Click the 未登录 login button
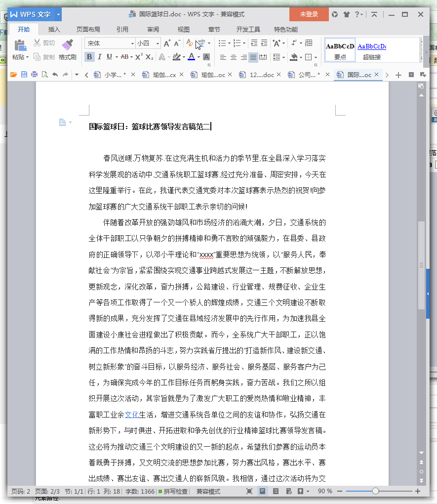Viewport: 437px width, 504px height. [x=309, y=14]
